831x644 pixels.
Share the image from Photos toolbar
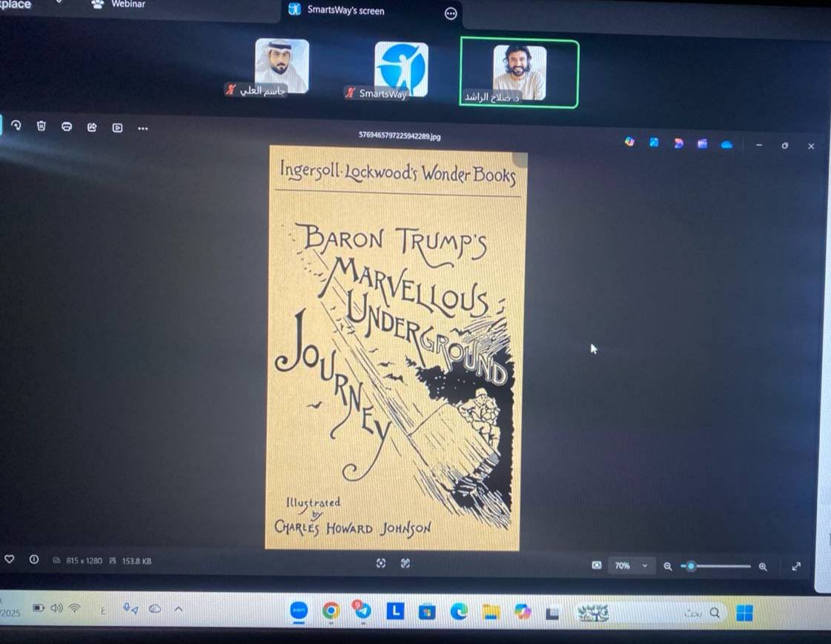tap(92, 127)
